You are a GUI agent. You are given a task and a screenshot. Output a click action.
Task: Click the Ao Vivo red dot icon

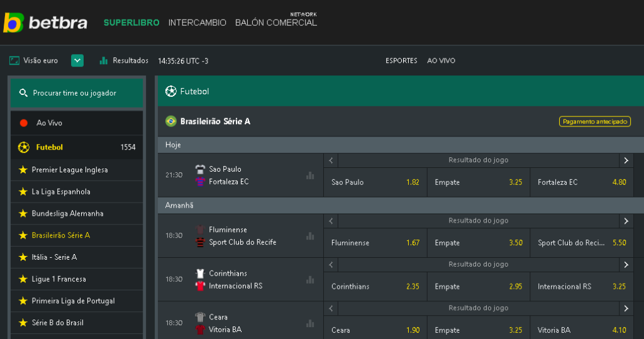click(24, 123)
